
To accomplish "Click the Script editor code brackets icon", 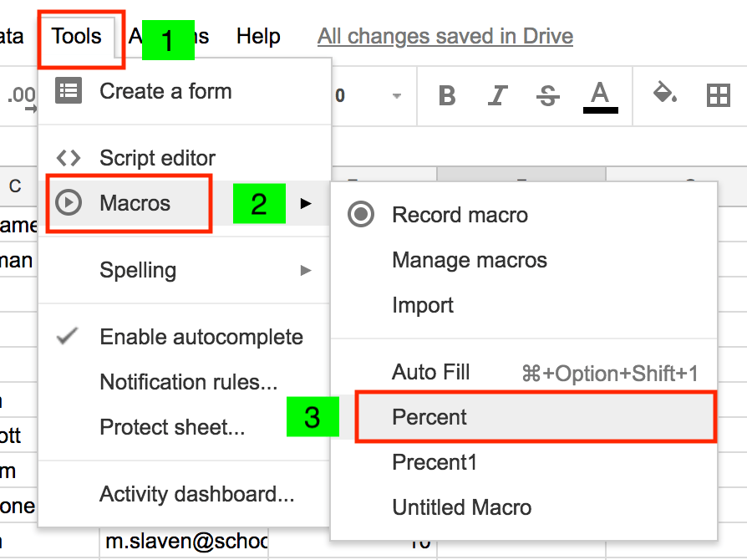I will tap(69, 157).
